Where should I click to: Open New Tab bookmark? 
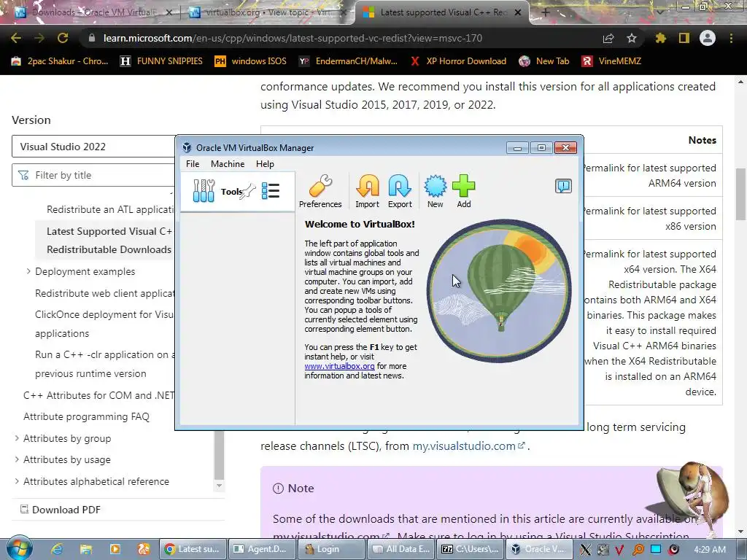(544, 61)
